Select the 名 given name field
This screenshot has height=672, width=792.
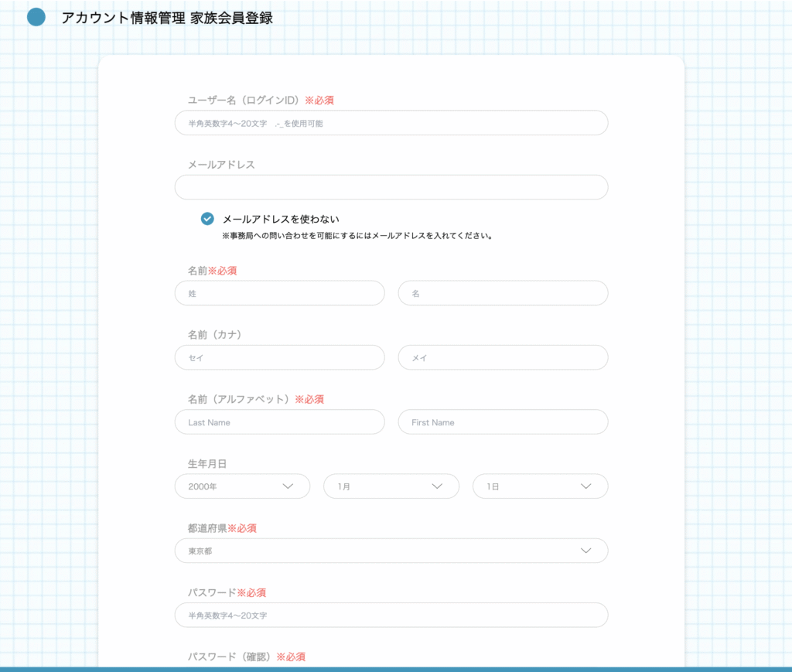point(503,293)
